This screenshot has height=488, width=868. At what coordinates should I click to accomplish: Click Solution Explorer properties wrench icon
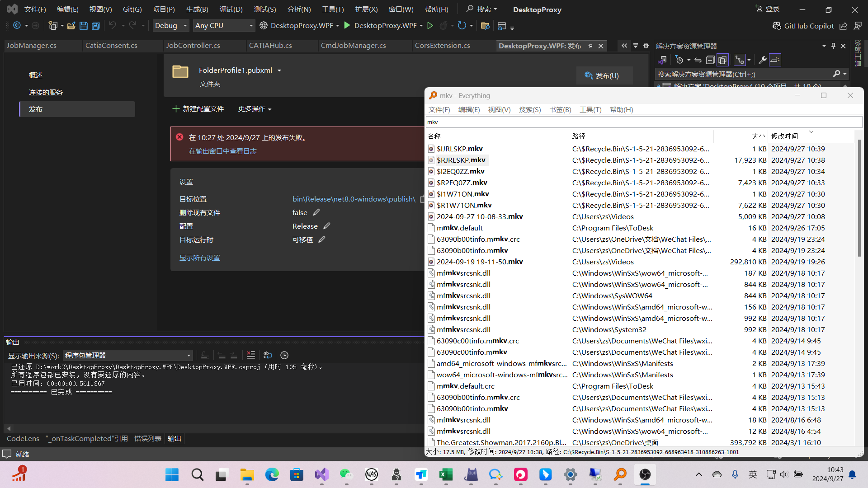[x=762, y=60]
